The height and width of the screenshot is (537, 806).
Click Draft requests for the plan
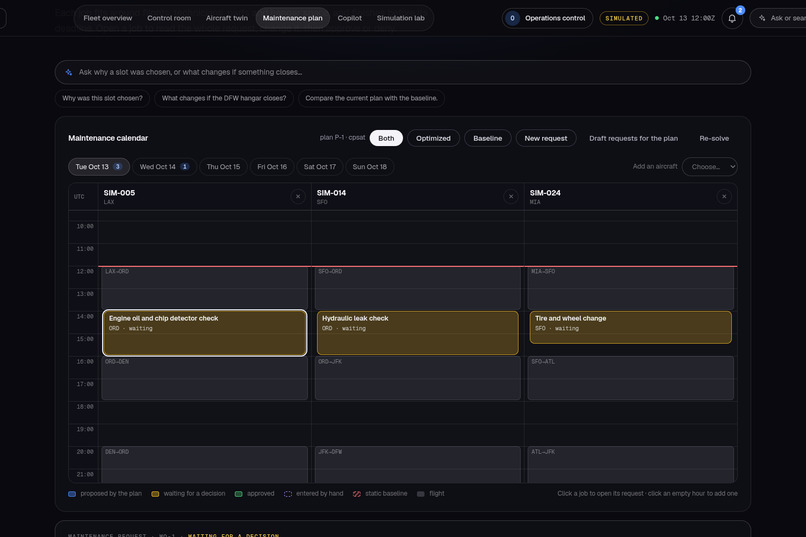click(633, 138)
